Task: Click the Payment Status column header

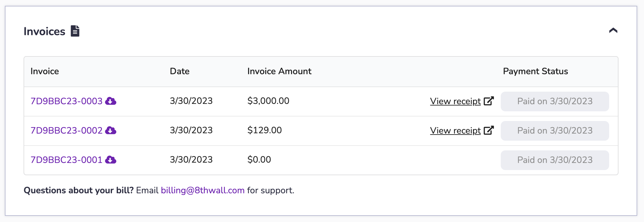Action: [535, 71]
